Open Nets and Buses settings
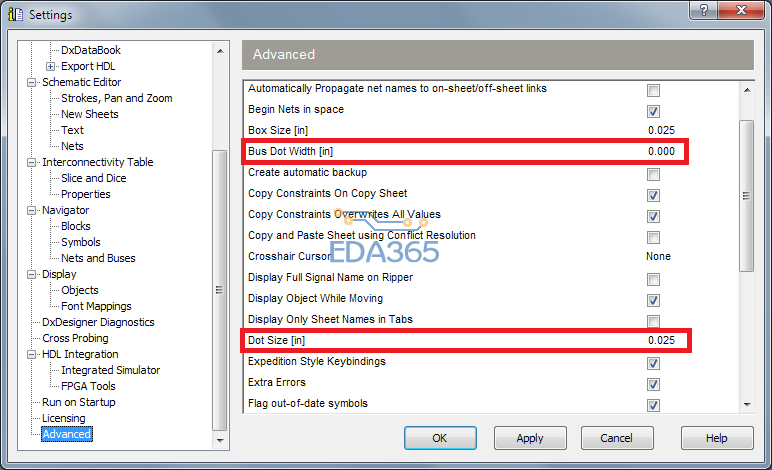Viewport: 772px width, 470px height. pos(98,258)
